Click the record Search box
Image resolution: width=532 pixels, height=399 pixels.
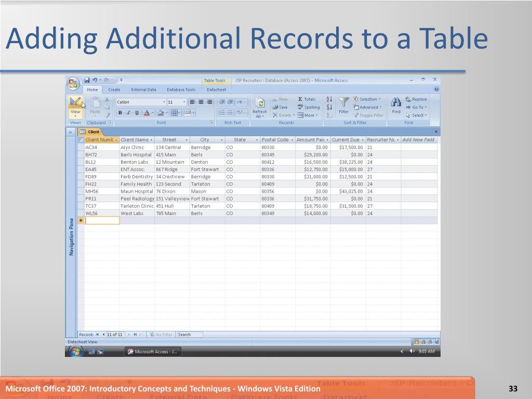[190, 335]
